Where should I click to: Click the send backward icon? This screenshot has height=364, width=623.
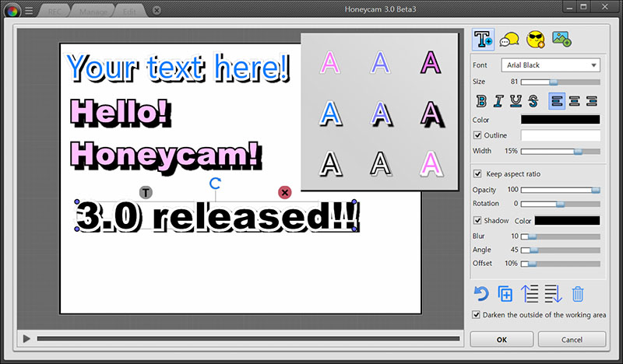pyautogui.click(x=553, y=294)
